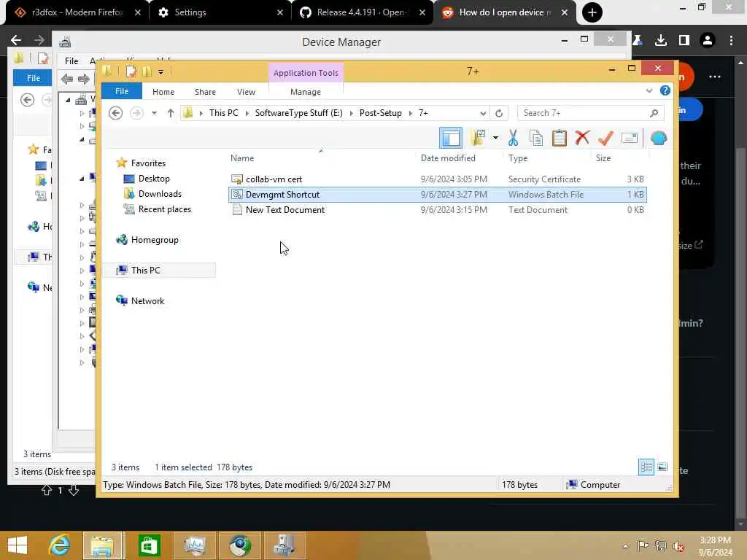Click the forward arrow in 7+ window
The height and width of the screenshot is (560, 747).
136,113
